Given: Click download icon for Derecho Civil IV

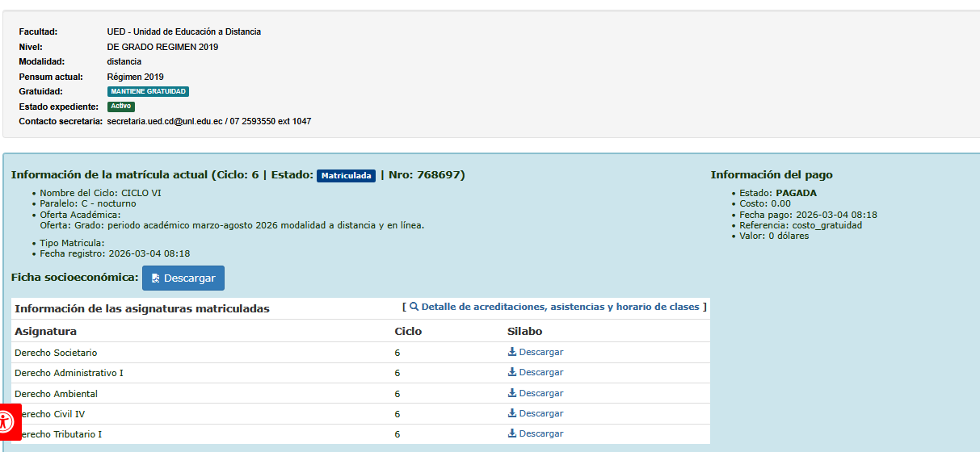Looking at the screenshot, I should pyautogui.click(x=512, y=413).
